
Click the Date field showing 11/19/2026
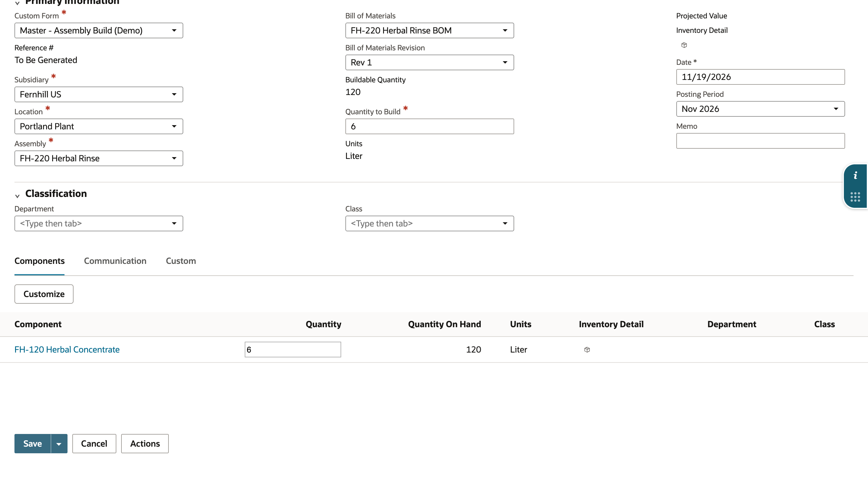tap(760, 77)
